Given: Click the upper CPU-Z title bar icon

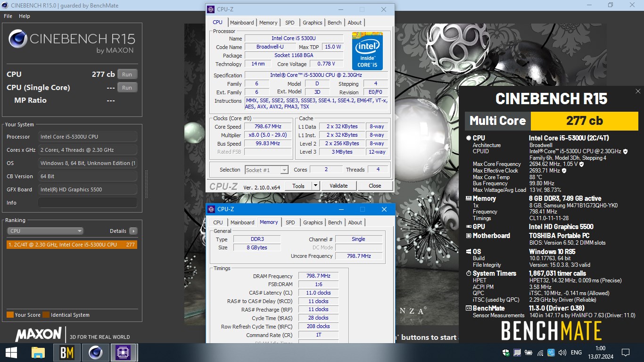Looking at the screenshot, I should [212, 9].
